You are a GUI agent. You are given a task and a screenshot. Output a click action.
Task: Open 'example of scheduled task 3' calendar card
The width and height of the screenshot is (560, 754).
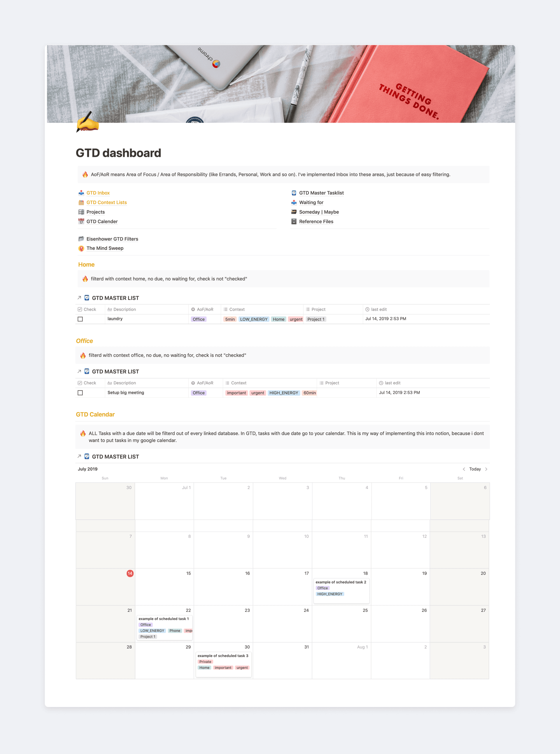coord(223,664)
